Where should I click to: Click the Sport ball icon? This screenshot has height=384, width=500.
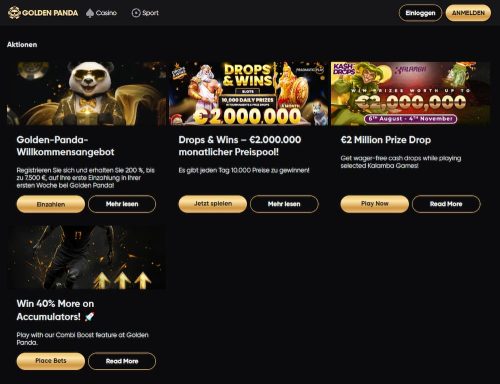136,13
